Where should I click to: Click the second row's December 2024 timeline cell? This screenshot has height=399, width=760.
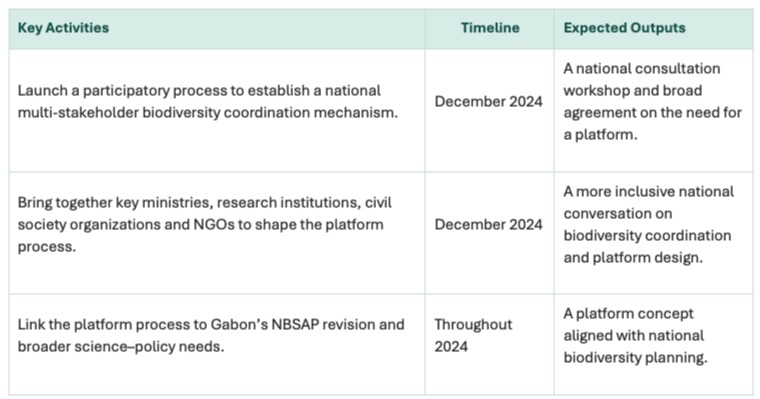490,233
